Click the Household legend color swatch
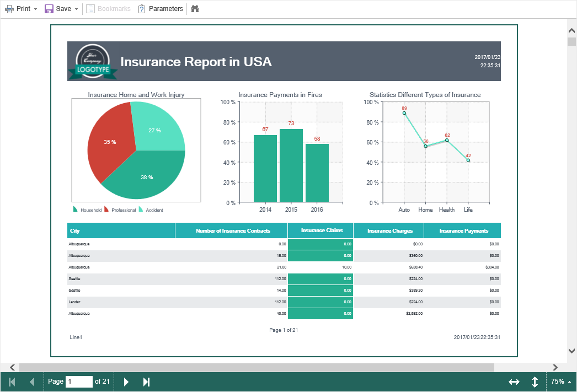The width and height of the screenshot is (577, 392). [x=76, y=210]
